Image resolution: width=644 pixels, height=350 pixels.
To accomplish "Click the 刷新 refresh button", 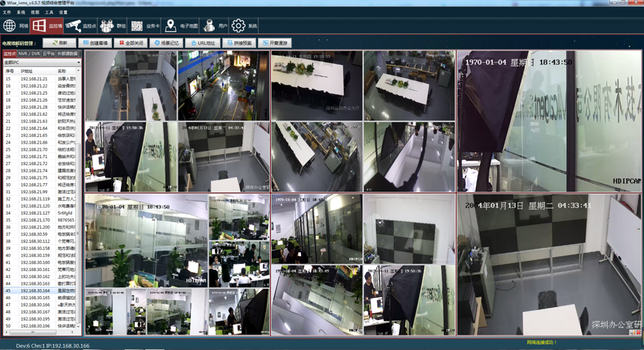I will 59,43.
